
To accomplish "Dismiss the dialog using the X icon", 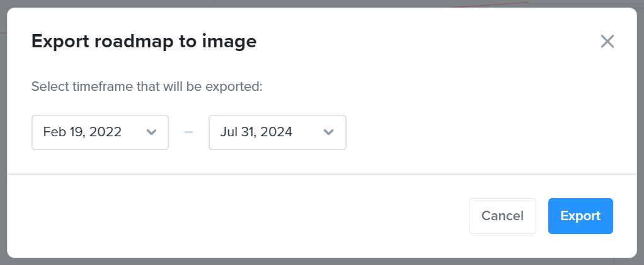I will [607, 42].
